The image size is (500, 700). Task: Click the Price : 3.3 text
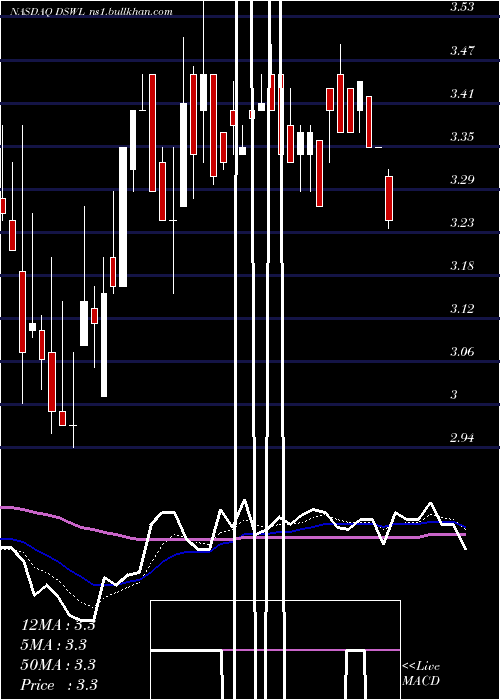[59, 685]
